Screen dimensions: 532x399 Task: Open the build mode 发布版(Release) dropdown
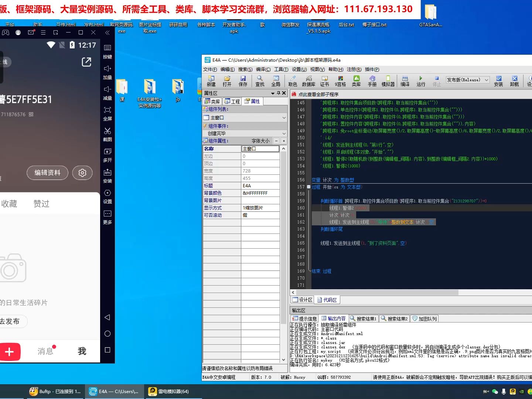coord(468,80)
